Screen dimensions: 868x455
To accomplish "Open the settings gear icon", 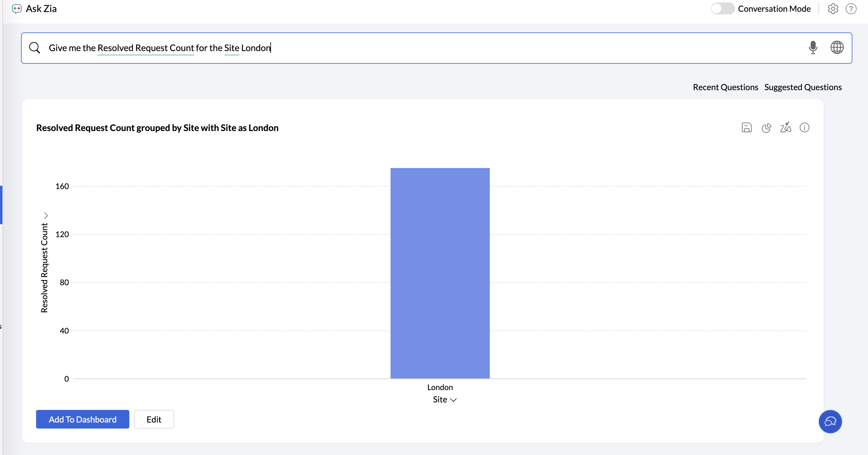I will (x=833, y=9).
